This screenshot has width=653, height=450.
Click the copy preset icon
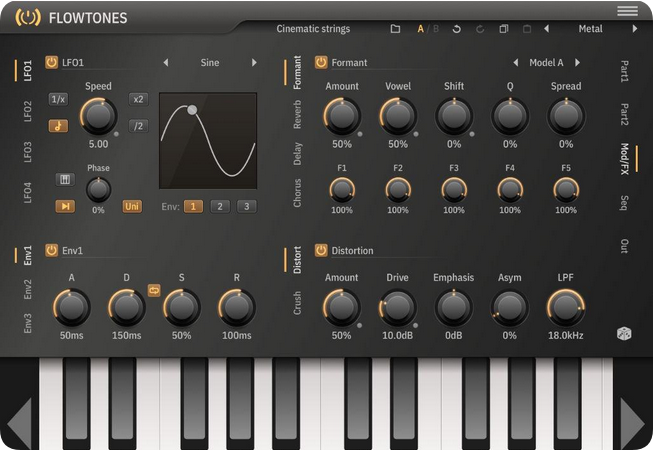[504, 29]
